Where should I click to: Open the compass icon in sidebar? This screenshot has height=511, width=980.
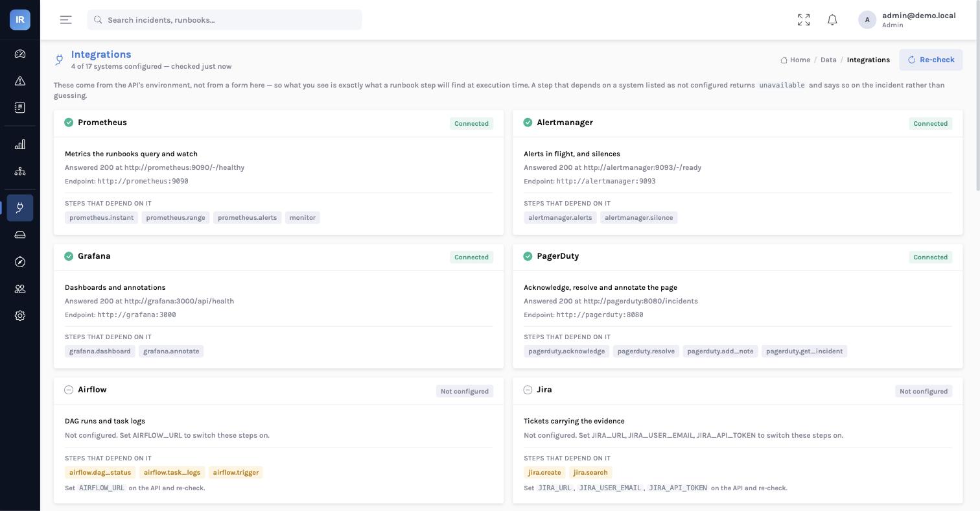point(20,262)
